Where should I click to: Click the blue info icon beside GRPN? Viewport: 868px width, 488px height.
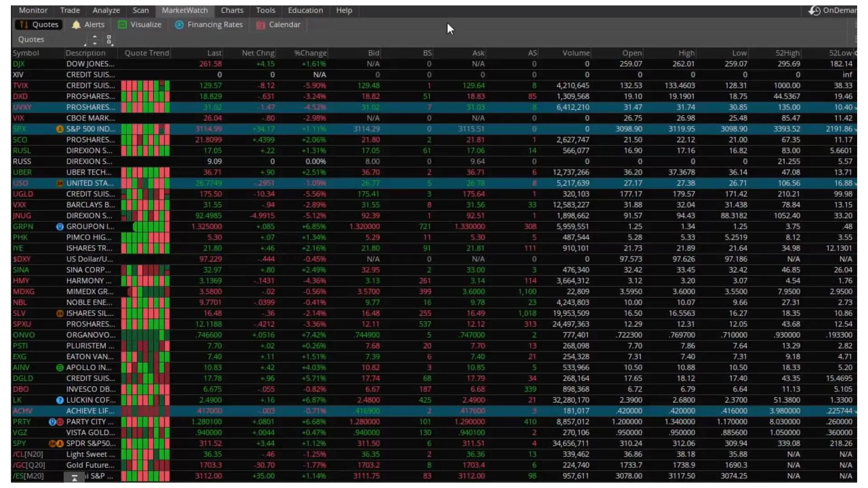(60, 227)
